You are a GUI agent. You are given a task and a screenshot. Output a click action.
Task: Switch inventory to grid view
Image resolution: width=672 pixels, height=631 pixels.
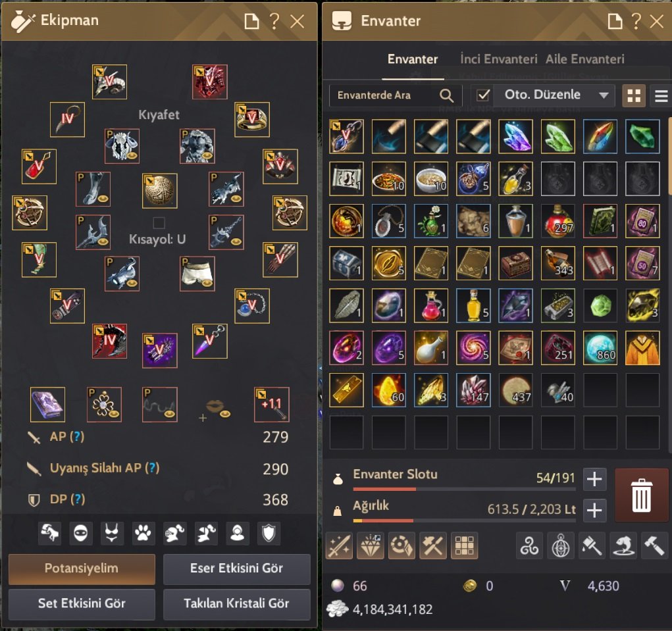tap(633, 95)
